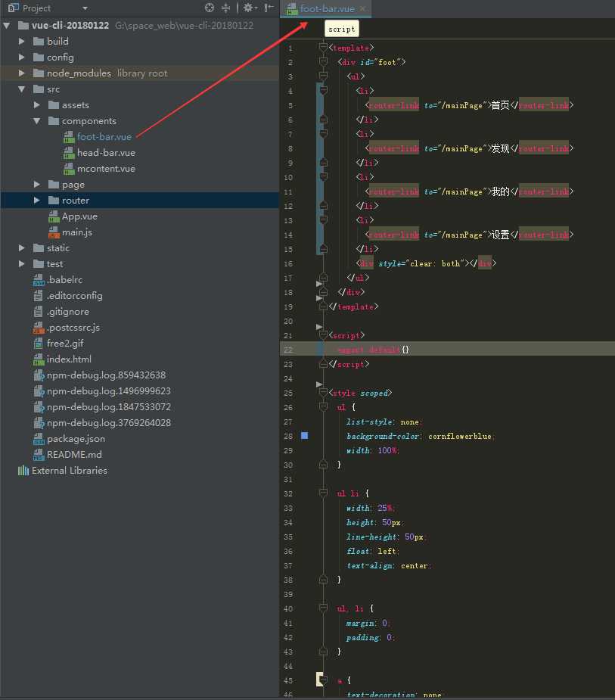Click the scroll-from-source target icon
615x700 pixels.
tap(209, 8)
